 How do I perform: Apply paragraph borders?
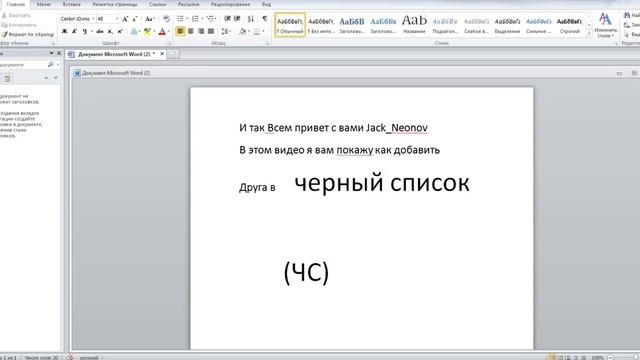[257, 31]
